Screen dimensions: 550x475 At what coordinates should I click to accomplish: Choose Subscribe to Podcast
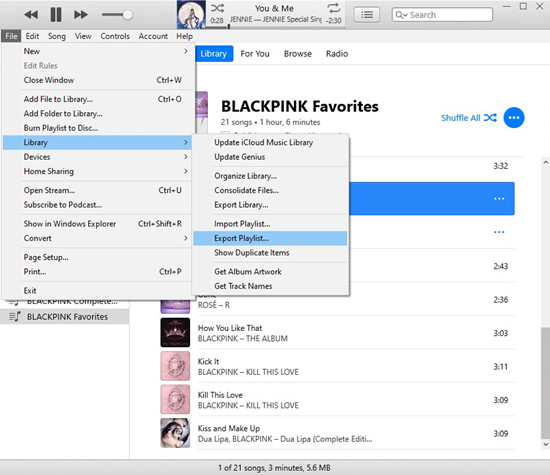[x=97, y=205]
